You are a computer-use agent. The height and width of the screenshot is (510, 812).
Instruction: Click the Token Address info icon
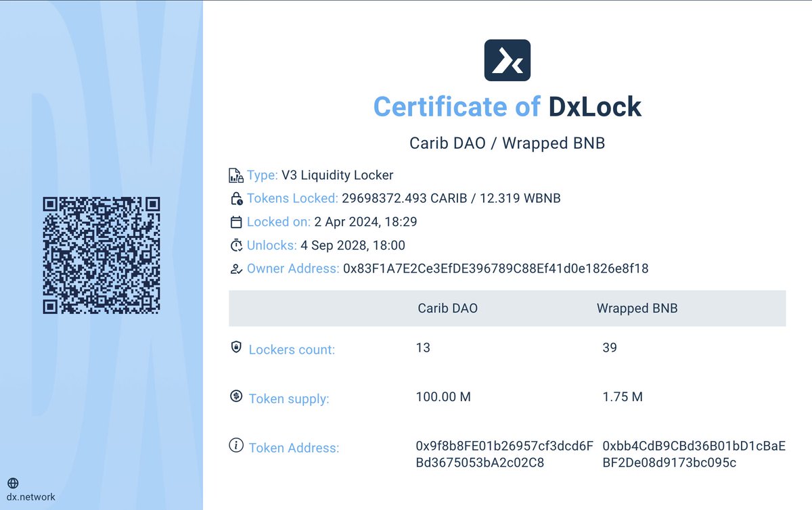point(236,445)
